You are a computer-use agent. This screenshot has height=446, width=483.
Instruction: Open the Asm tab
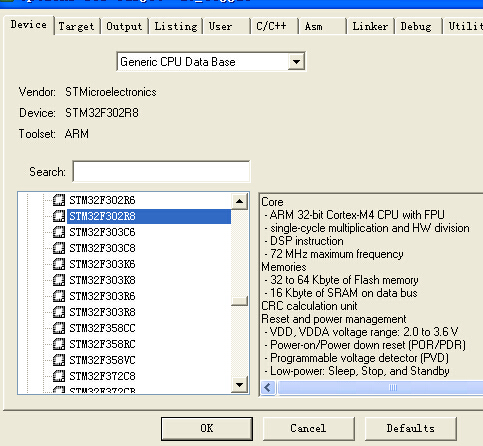pos(322,26)
